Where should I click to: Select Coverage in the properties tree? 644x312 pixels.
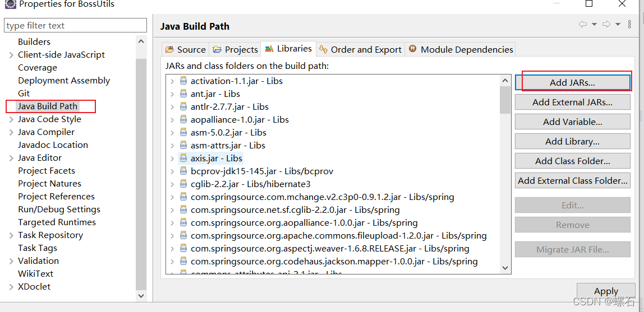(38, 68)
